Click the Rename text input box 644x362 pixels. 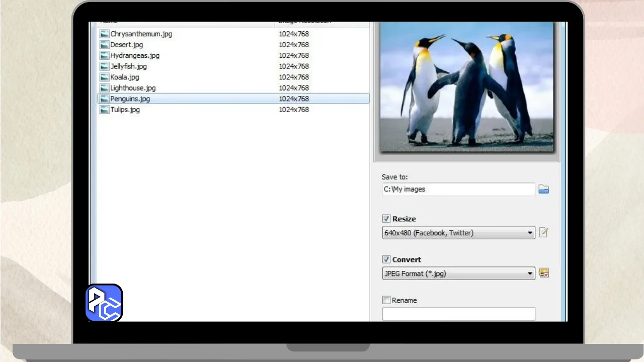458,314
